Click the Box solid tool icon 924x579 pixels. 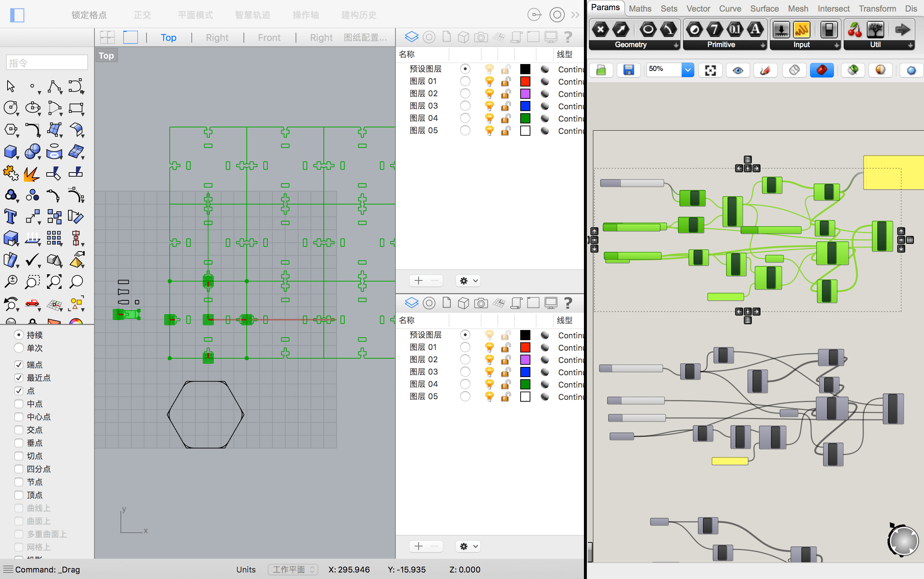10,152
